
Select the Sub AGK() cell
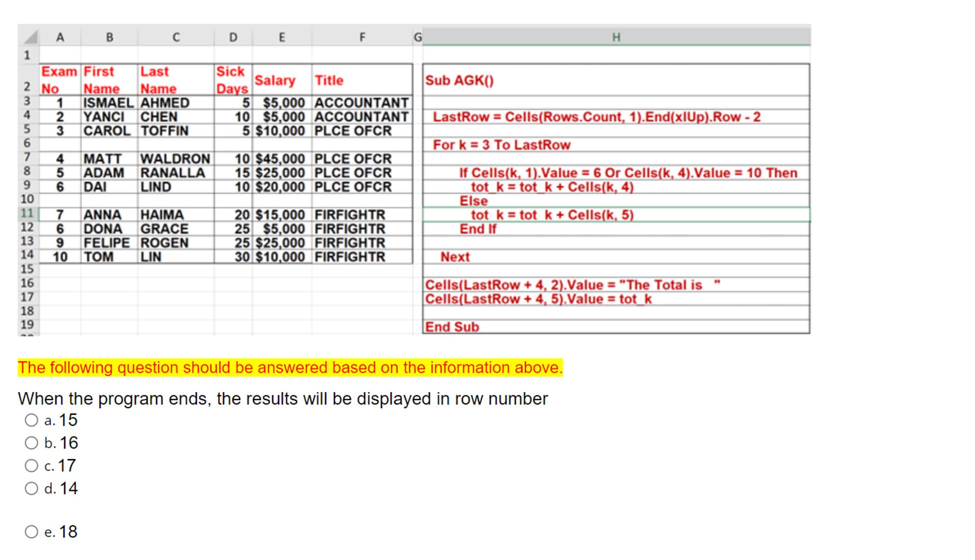(460, 80)
